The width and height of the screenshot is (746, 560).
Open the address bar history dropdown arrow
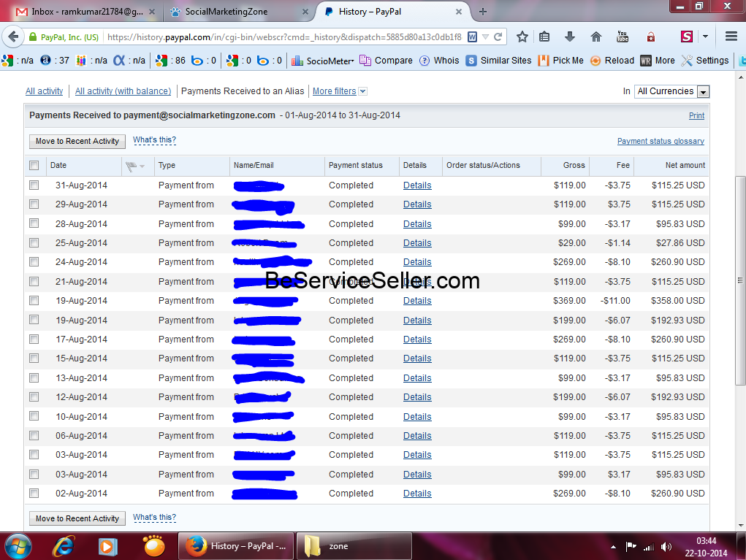[x=485, y=37]
